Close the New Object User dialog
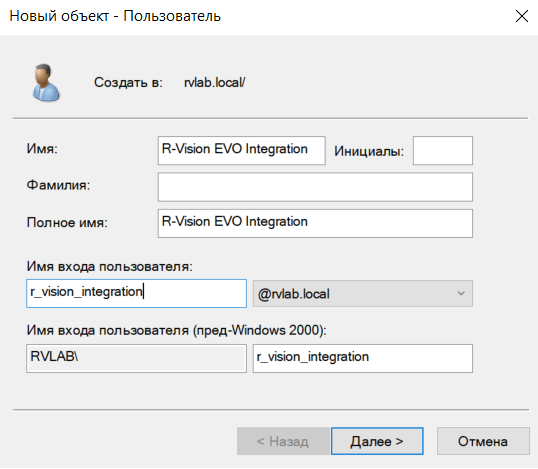Viewport: 538px width, 469px height. tap(522, 16)
